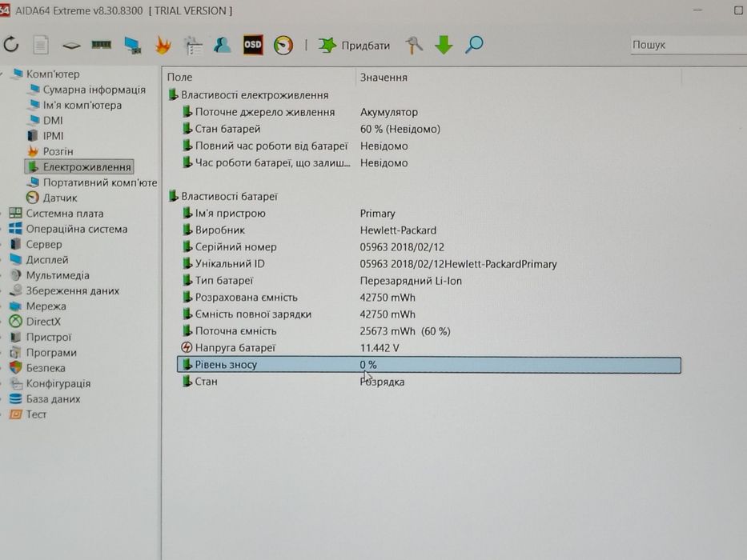747x560 pixels.
Task: Open preferences hammer tools icon
Action: pyautogui.click(x=413, y=46)
